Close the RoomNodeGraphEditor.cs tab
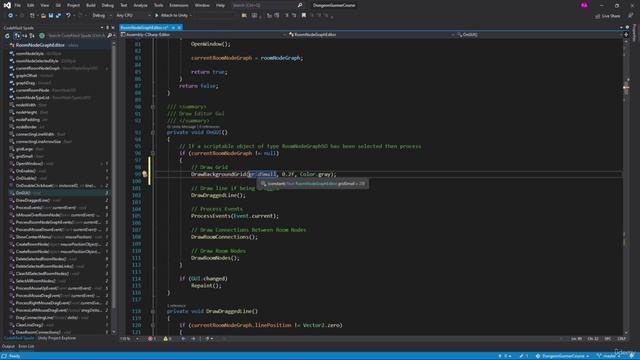 [179, 27]
